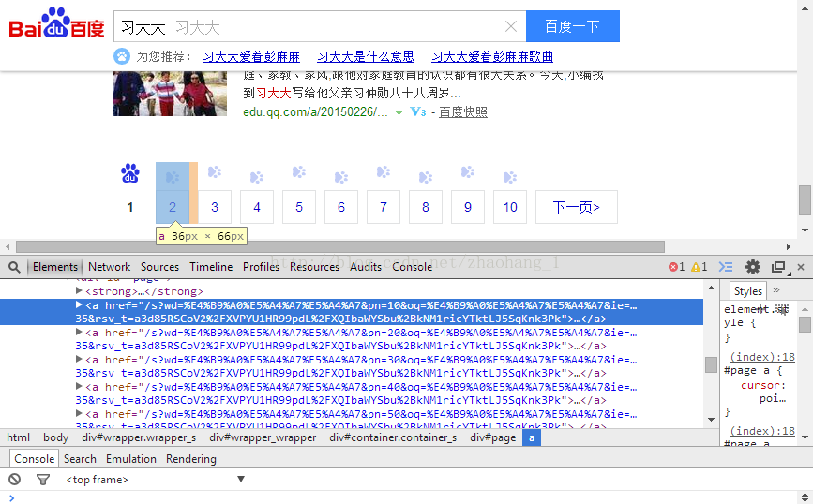Click the yellow warning count indicator
Screen dimensions: 813x504
pyautogui.click(x=700, y=267)
